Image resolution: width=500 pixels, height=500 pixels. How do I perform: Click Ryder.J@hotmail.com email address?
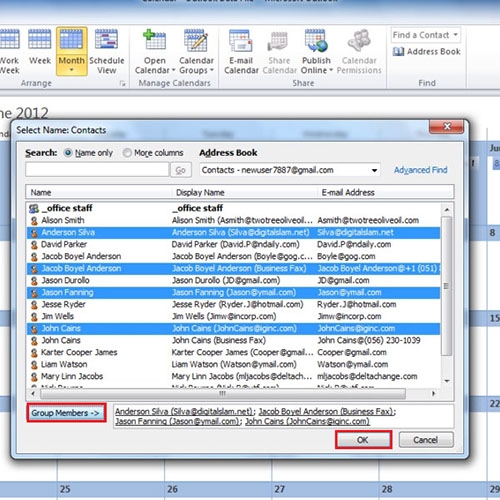[357, 304]
